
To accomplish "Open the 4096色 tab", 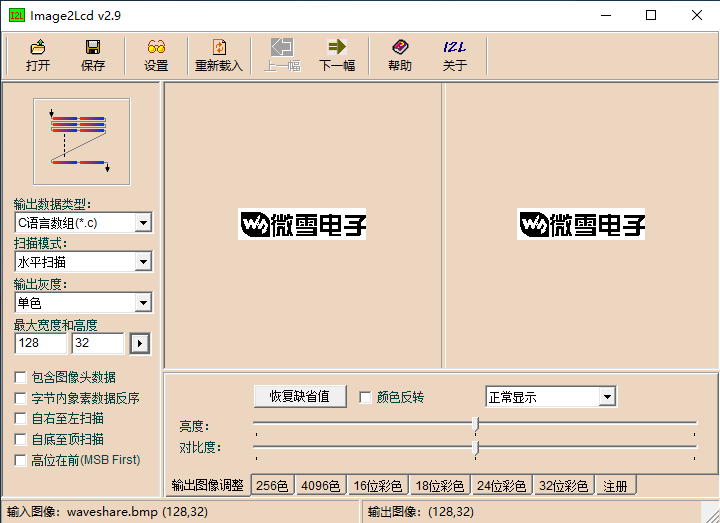I will coord(321,486).
